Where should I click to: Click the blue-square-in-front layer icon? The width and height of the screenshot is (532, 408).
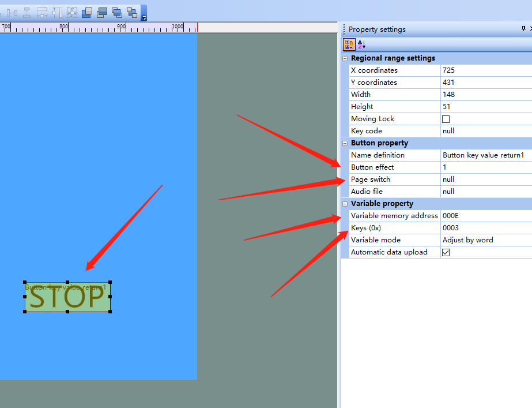(x=102, y=13)
